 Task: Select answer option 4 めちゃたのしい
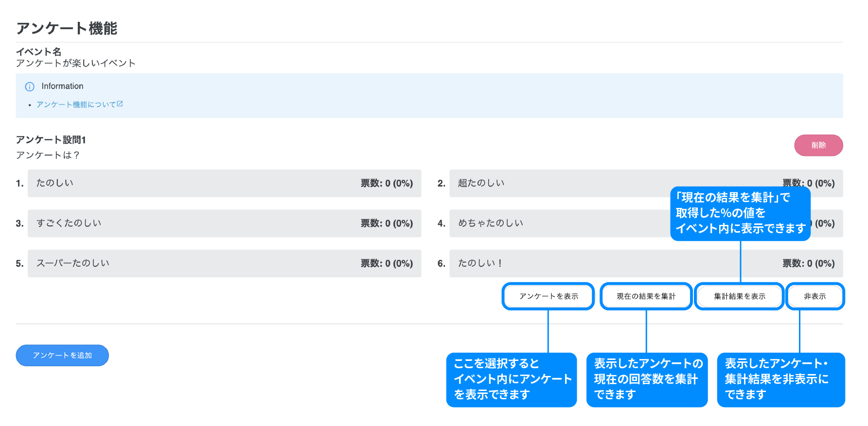coord(559,223)
